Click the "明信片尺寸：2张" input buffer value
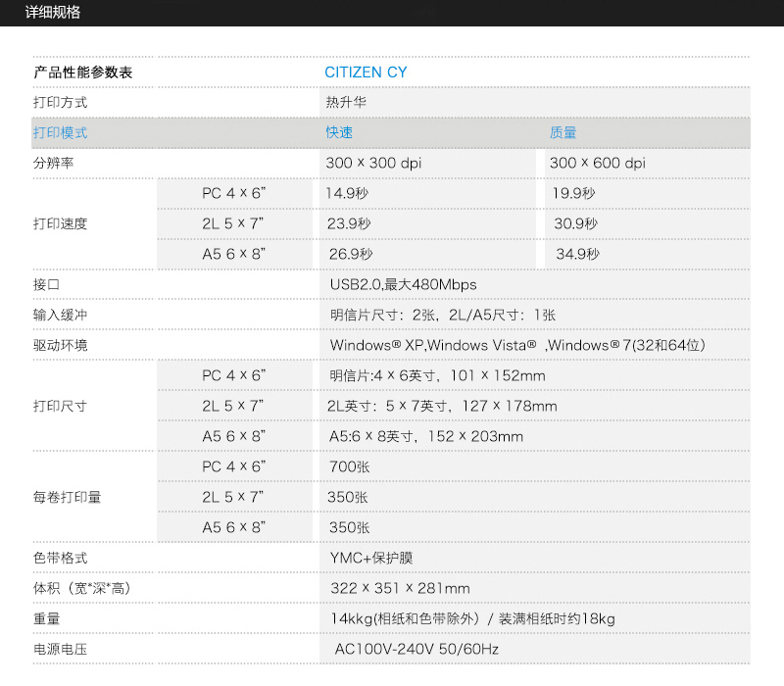This screenshot has width=784, height=686. coord(382,315)
